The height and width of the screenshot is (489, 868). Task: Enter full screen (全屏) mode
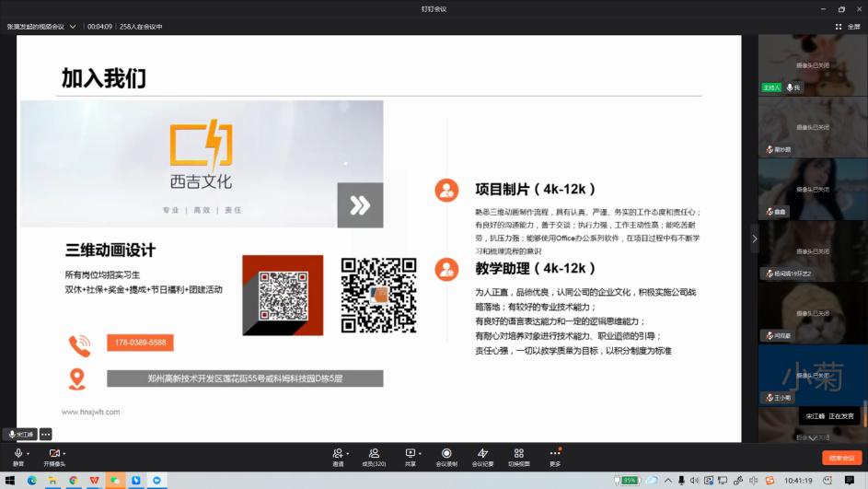click(849, 27)
